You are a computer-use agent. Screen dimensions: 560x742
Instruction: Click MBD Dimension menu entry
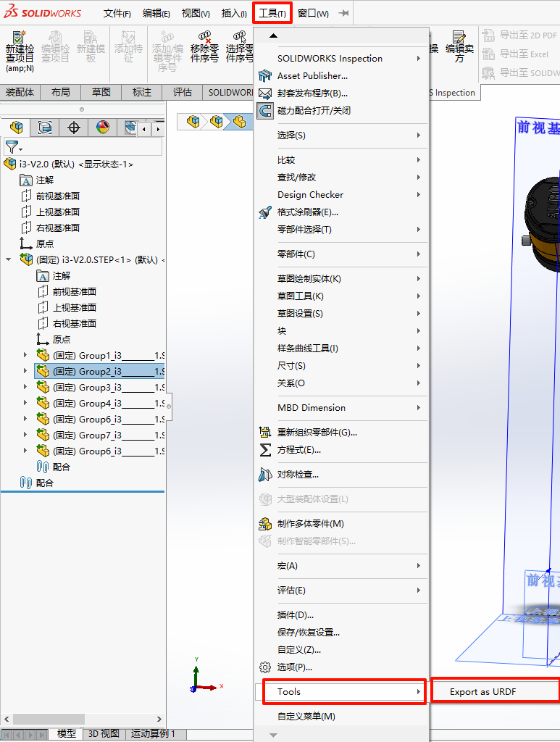[x=340, y=408]
